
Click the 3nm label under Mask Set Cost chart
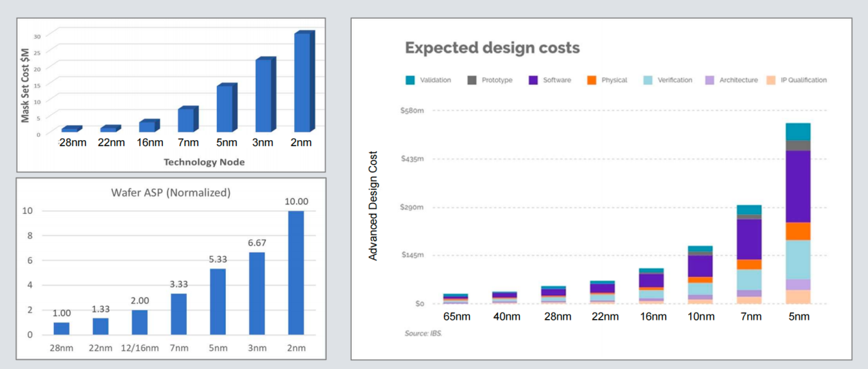click(x=264, y=143)
